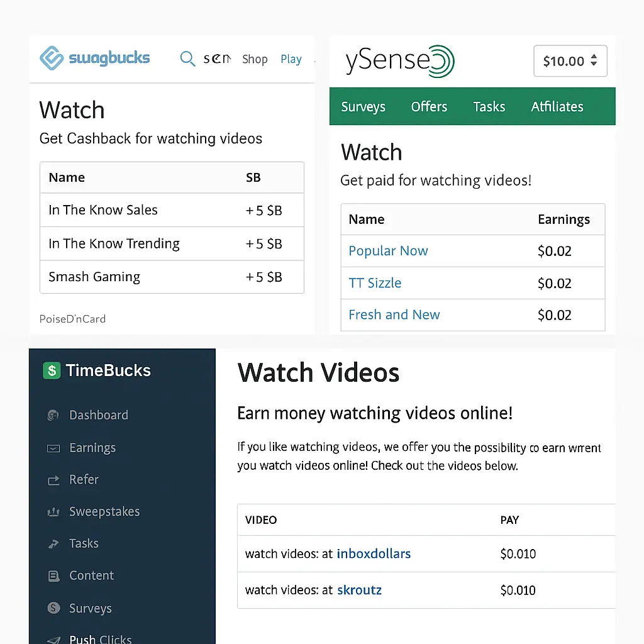Screen dimensions: 644x644
Task: Open the Play menu in Swagbucks
Action: click(x=291, y=59)
